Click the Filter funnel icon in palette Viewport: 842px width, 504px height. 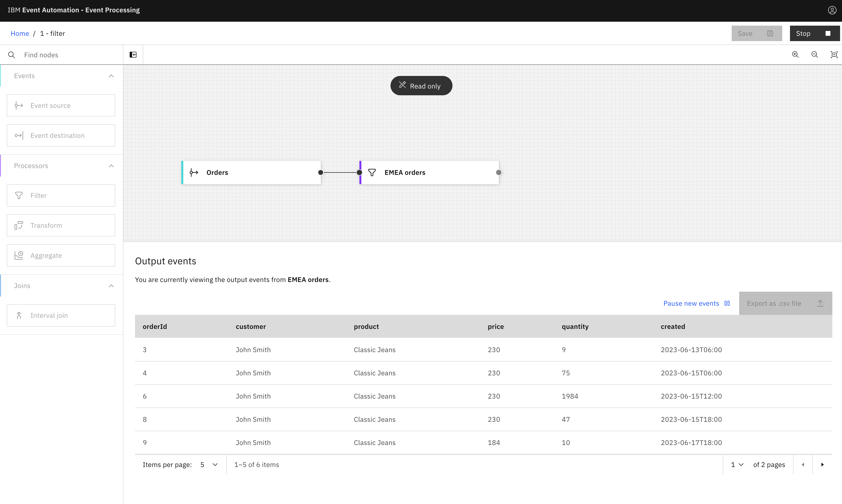coord(19,195)
